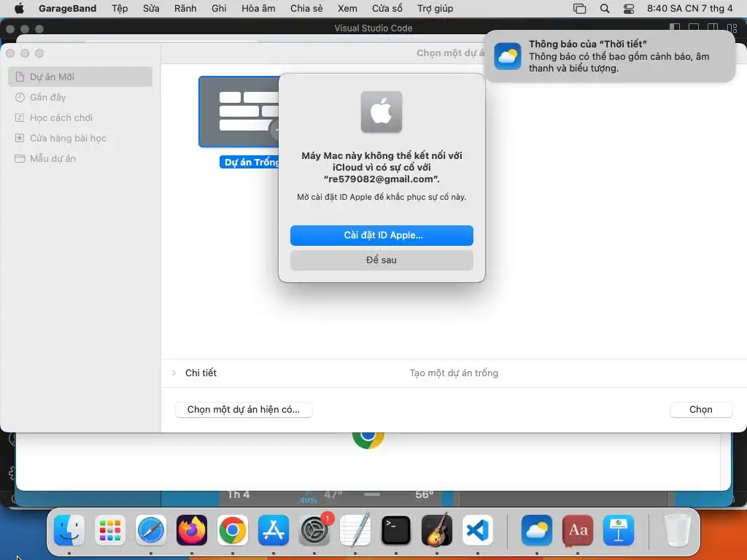Click the Weather notification banner

tap(610, 56)
